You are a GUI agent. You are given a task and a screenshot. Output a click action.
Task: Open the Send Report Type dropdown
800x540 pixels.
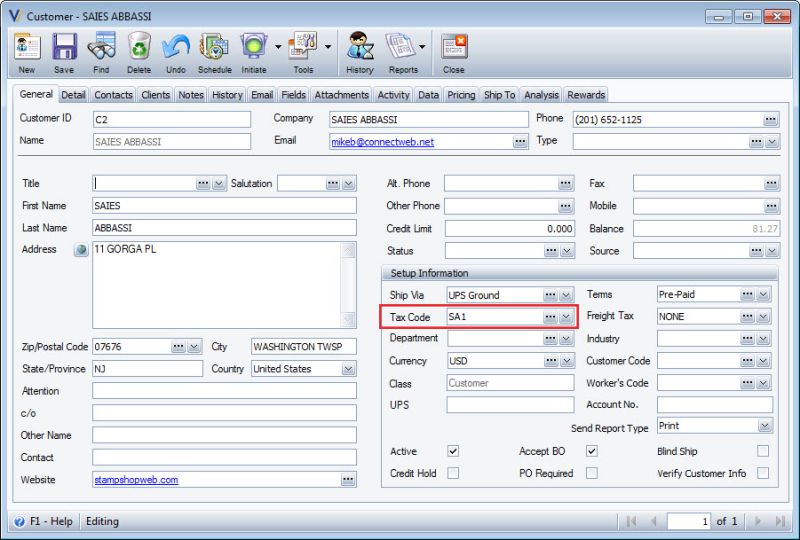[764, 426]
